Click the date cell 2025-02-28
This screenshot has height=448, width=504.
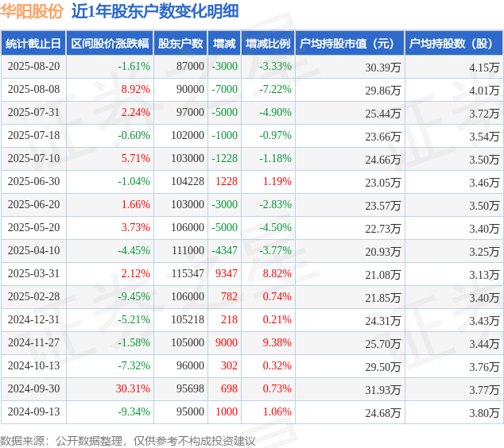[x=33, y=296]
